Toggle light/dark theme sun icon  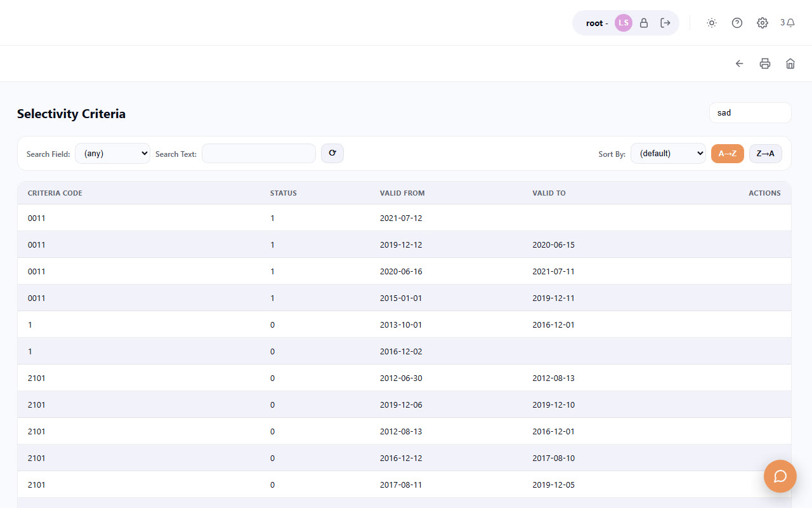[712, 23]
